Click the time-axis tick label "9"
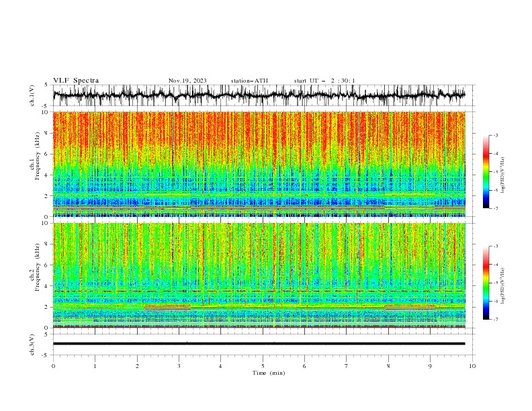The width and height of the screenshot is (532, 411). [x=430, y=366]
